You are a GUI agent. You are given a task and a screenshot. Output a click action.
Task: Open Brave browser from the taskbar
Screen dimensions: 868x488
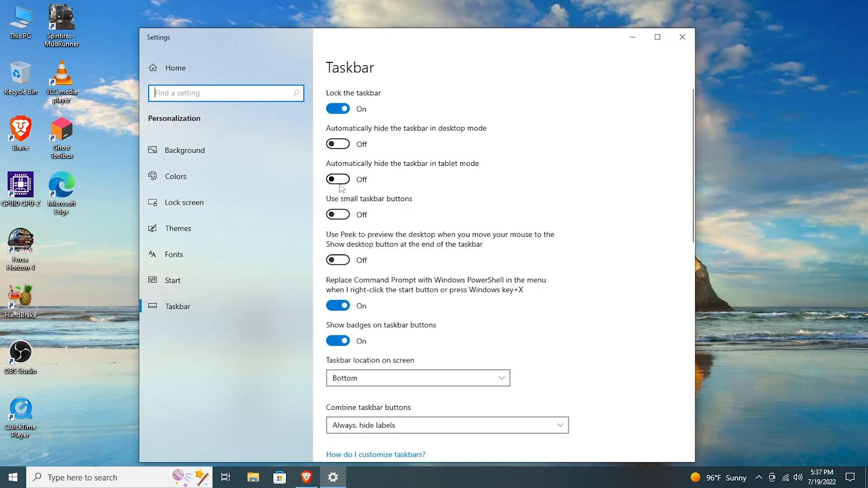(307, 477)
